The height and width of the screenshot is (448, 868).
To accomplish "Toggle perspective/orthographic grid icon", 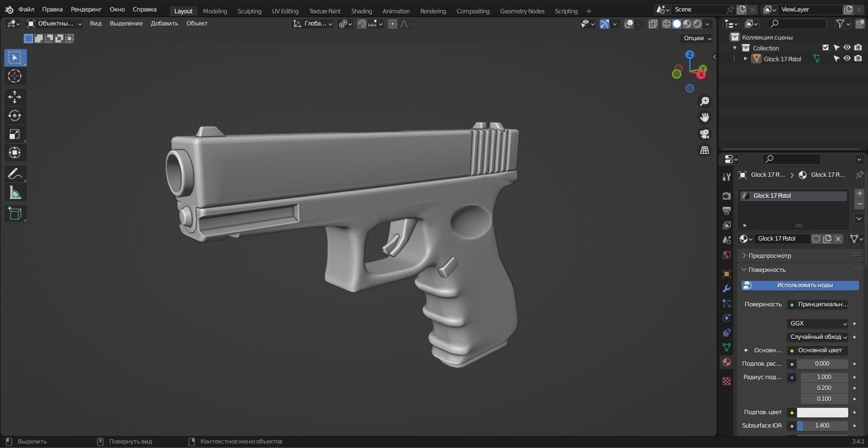I will point(704,150).
